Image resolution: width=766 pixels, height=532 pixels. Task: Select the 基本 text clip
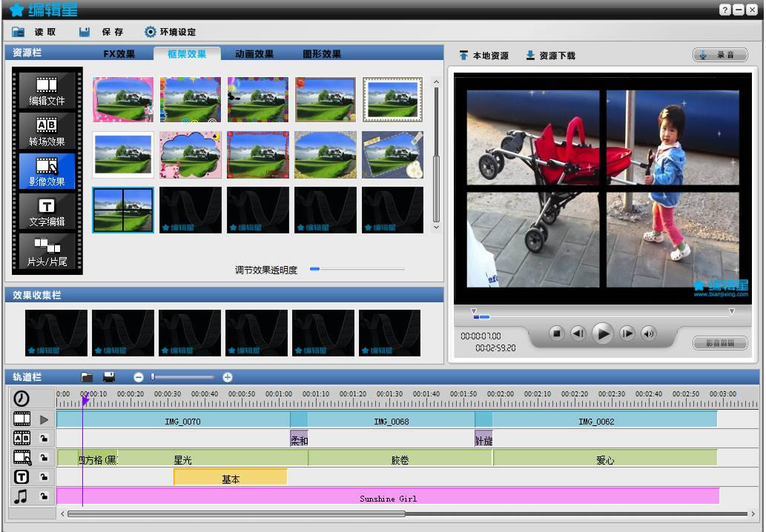(231, 479)
